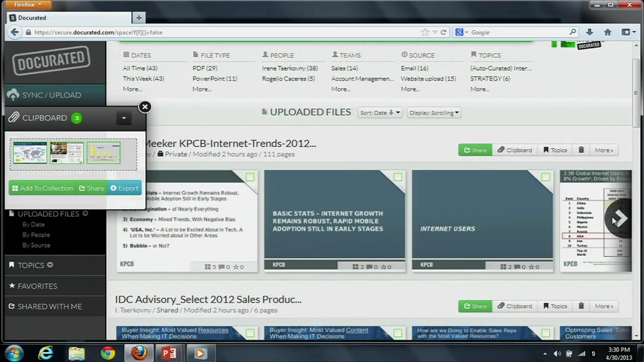The image size is (644, 362).
Task: Show more File Type filters
Action: point(202,89)
